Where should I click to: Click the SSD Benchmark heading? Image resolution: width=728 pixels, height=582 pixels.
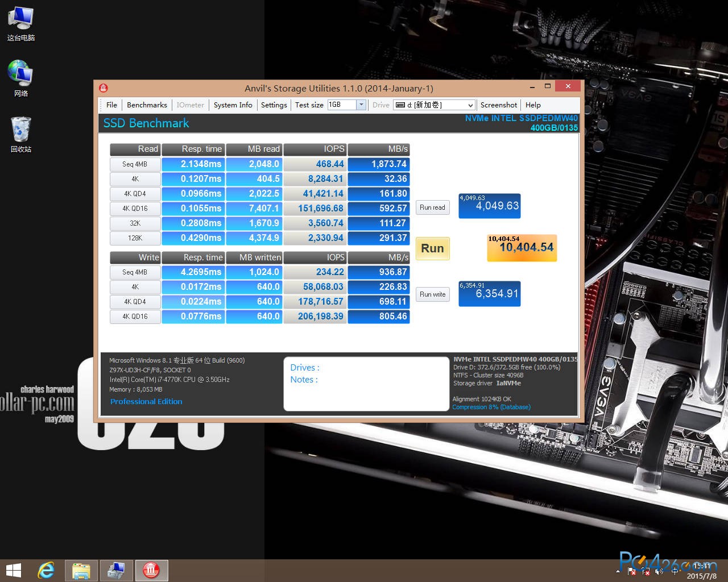pos(146,123)
